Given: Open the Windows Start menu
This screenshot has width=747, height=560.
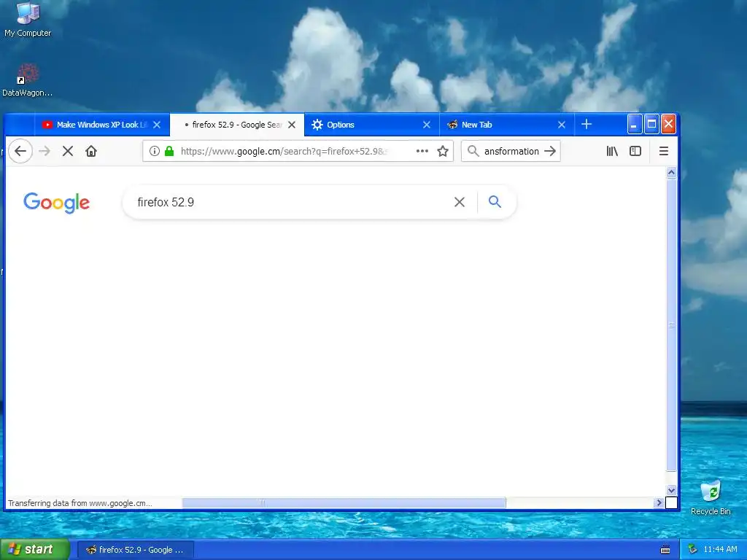Looking at the screenshot, I should (x=35, y=549).
